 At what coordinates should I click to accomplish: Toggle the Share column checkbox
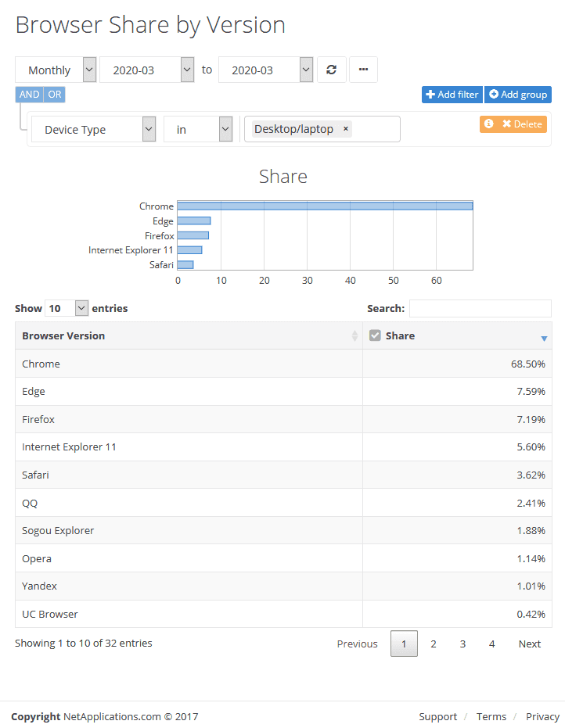coord(376,335)
